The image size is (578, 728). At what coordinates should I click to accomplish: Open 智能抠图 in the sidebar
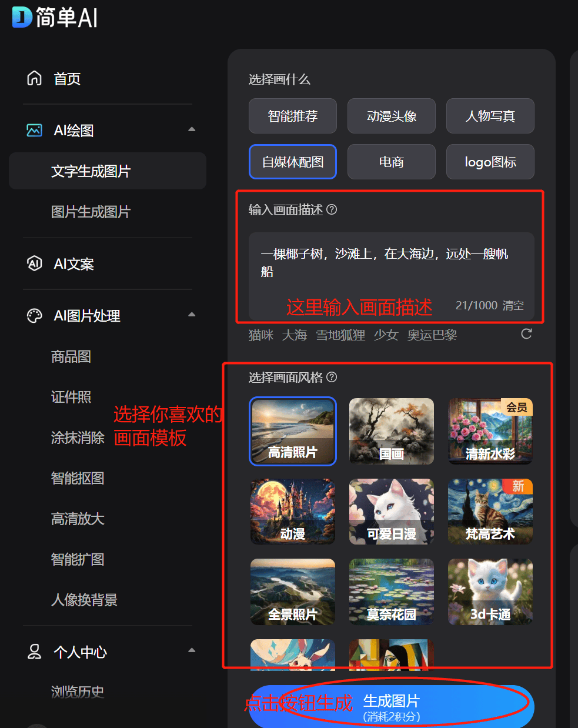click(x=78, y=478)
